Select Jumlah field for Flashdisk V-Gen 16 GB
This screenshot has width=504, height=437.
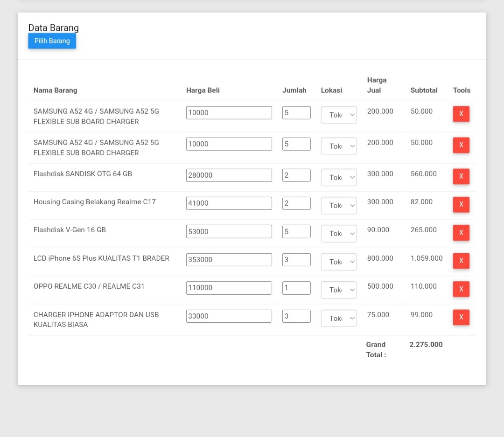point(296,231)
